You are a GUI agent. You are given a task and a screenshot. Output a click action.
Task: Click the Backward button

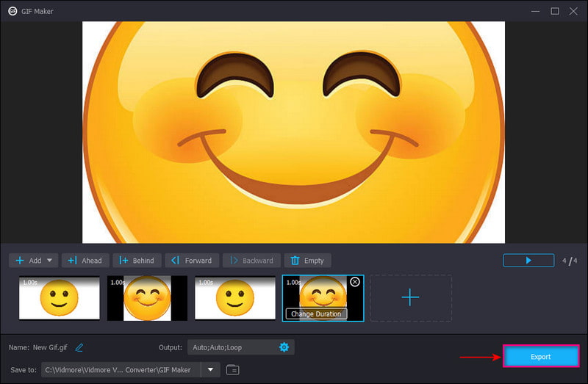[251, 261]
